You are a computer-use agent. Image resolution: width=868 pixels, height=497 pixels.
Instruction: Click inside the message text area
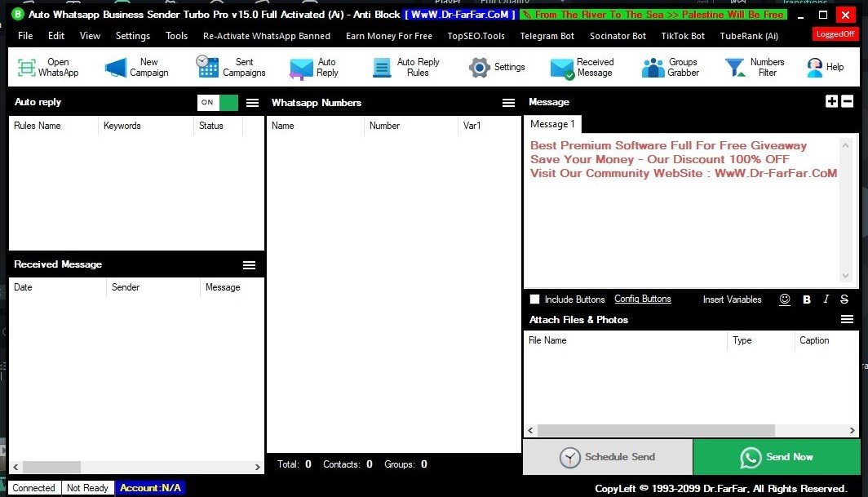681,211
